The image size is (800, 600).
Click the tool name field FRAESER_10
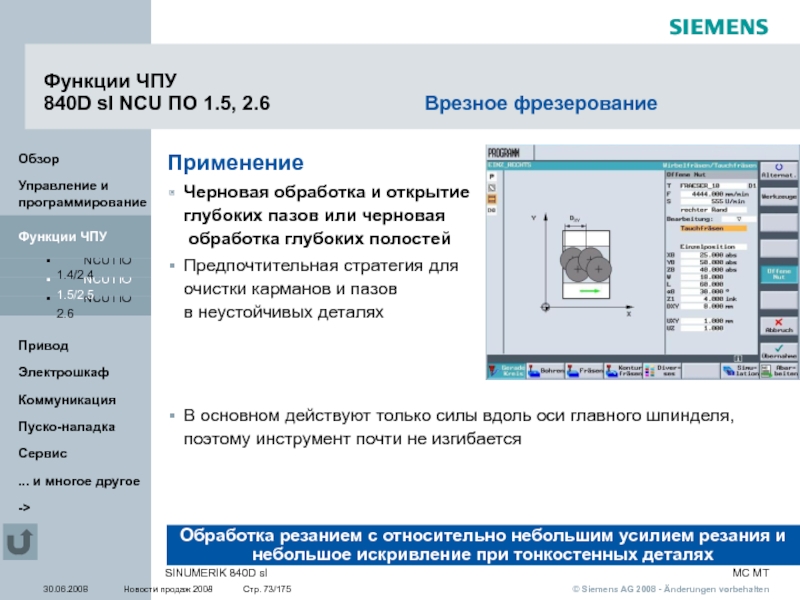click(713, 186)
